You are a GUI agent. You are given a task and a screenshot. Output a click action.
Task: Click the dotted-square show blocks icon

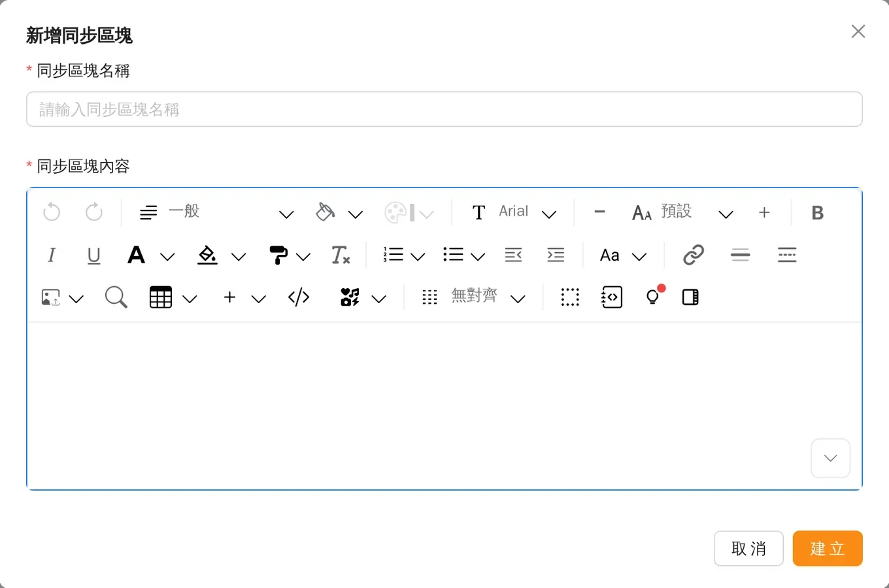[570, 297]
